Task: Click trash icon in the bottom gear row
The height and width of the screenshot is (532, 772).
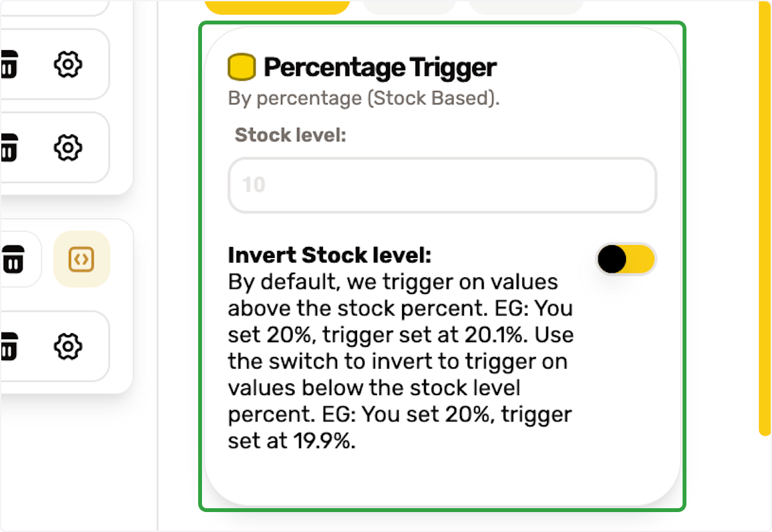Action: (9, 346)
